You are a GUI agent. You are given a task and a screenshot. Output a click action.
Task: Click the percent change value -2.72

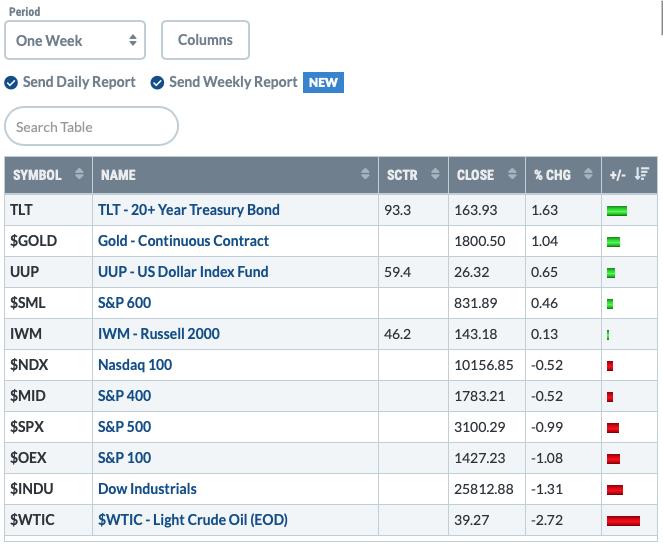point(547,520)
